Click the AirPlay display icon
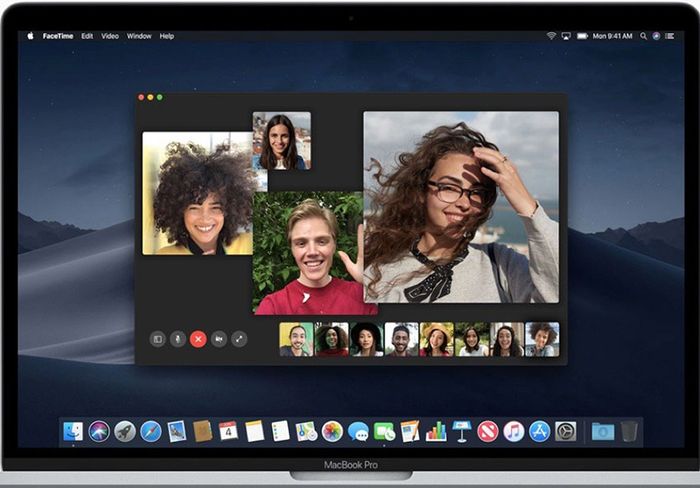 pos(566,36)
